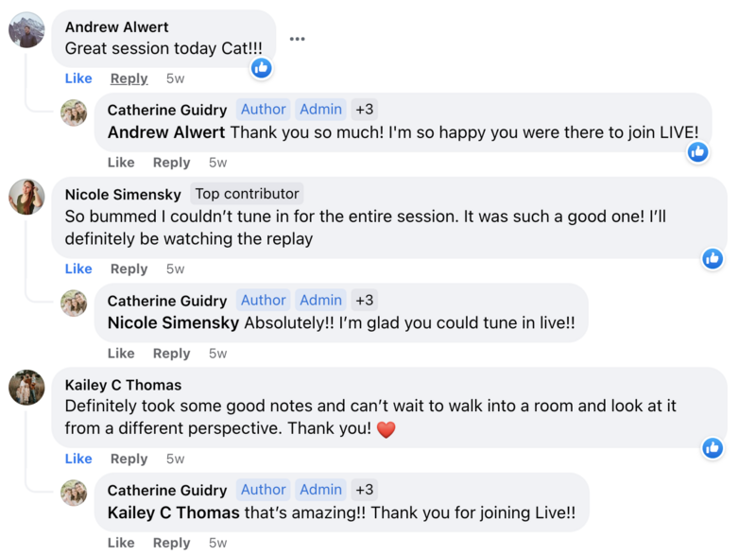
Task: Expand +3 badges on Catherine's reply to Nicole
Action: click(365, 300)
